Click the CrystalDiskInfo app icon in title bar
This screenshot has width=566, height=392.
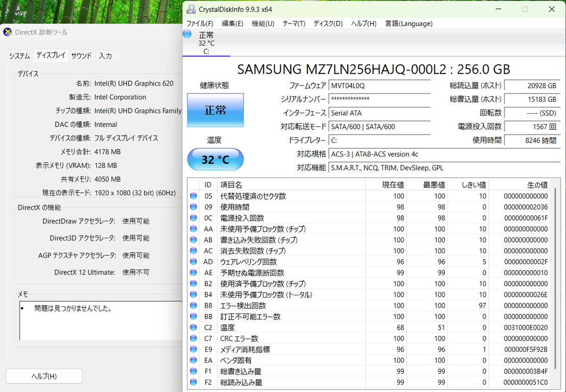pyautogui.click(x=191, y=9)
